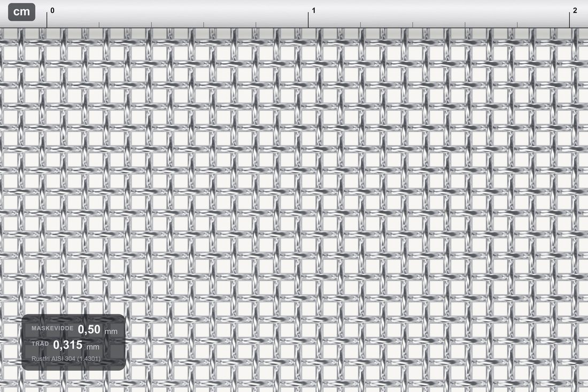The height and width of the screenshot is (392, 588).
Task: Click the first short tick after 1
Action: point(360,25)
